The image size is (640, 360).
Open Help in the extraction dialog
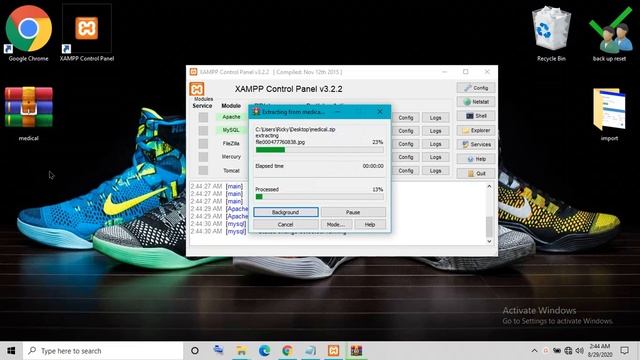click(370, 224)
